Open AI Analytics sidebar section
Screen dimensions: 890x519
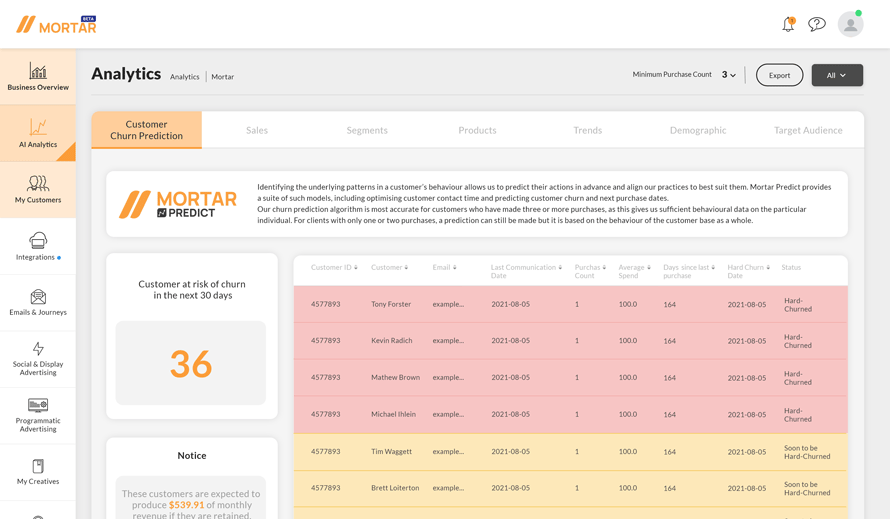[37, 133]
